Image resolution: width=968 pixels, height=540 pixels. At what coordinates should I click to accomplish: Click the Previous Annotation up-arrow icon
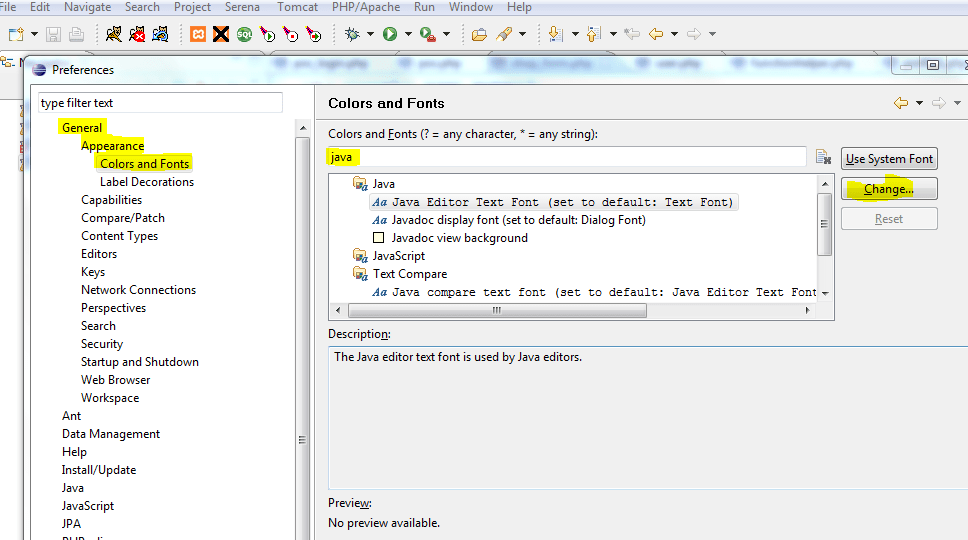click(594, 34)
